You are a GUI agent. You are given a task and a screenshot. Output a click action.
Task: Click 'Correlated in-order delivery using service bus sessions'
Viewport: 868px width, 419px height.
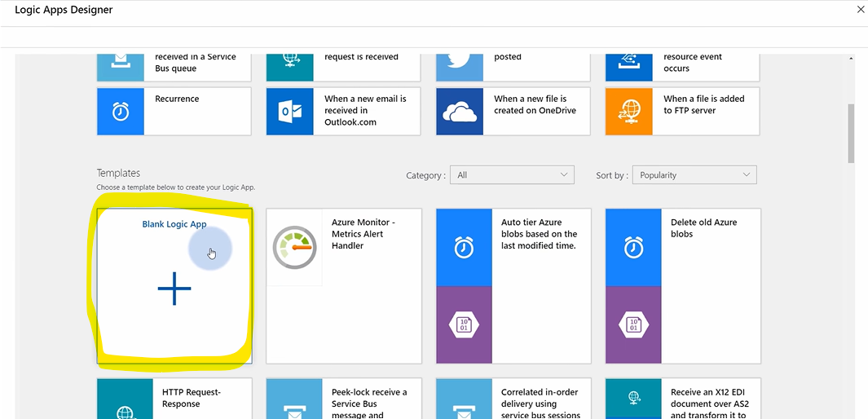tap(541, 404)
